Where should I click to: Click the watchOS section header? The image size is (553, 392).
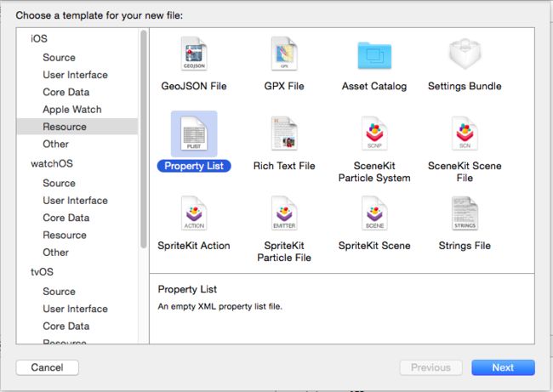pos(52,163)
